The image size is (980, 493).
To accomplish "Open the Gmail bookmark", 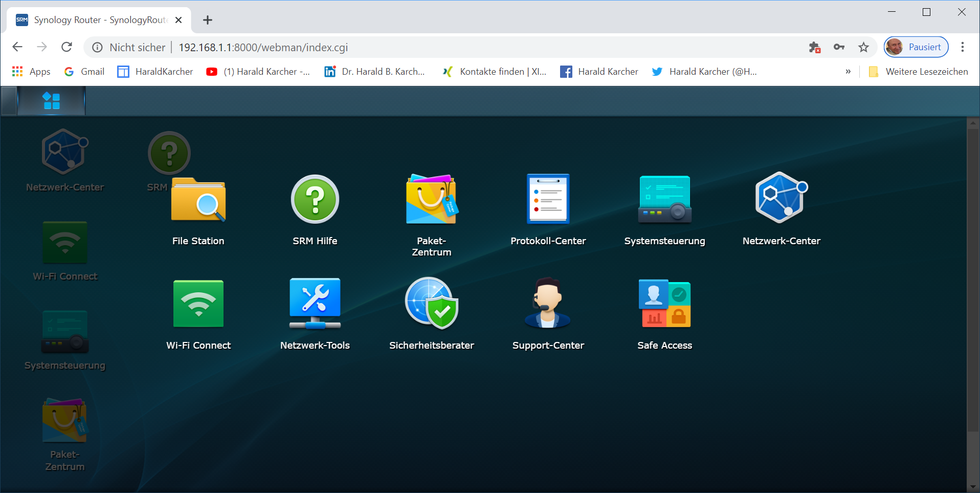I will pos(84,72).
